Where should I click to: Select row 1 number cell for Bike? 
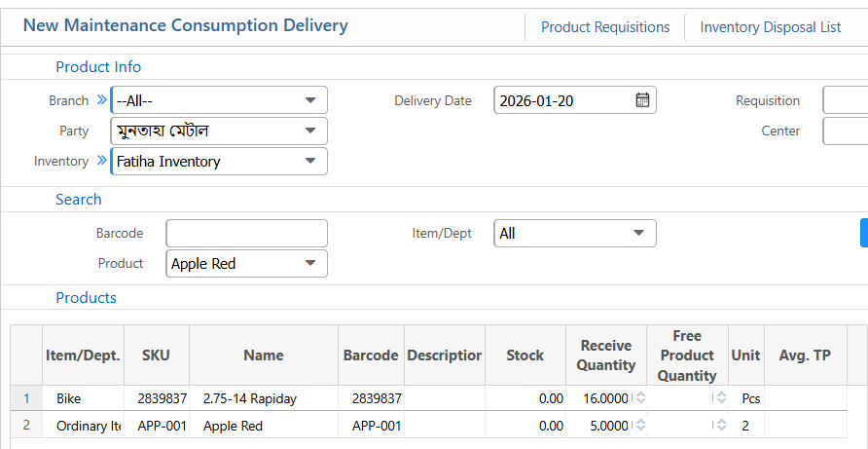point(26,398)
